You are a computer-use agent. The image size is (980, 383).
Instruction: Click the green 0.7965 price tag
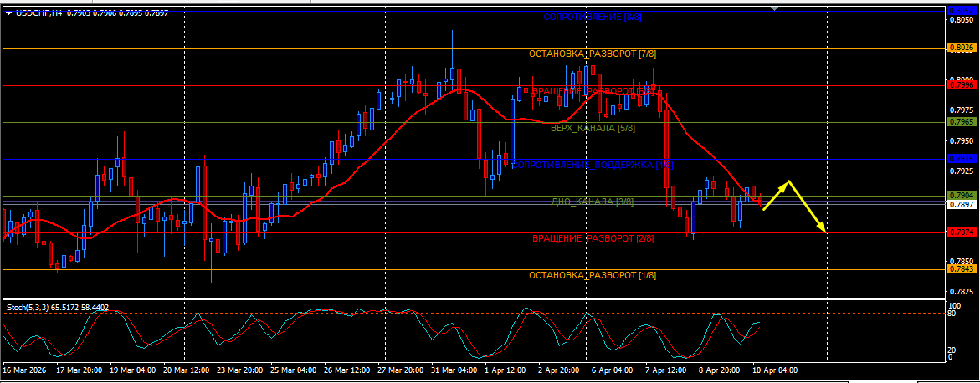click(962, 122)
